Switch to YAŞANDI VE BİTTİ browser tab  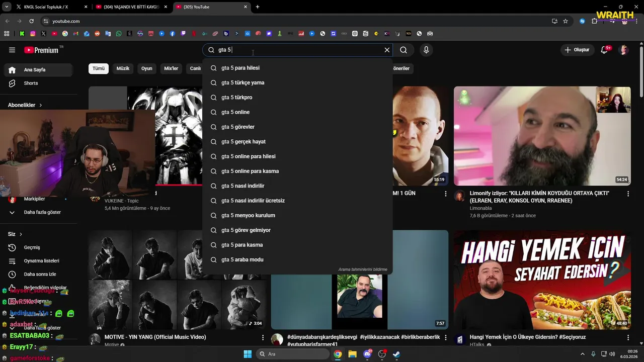pos(132,7)
